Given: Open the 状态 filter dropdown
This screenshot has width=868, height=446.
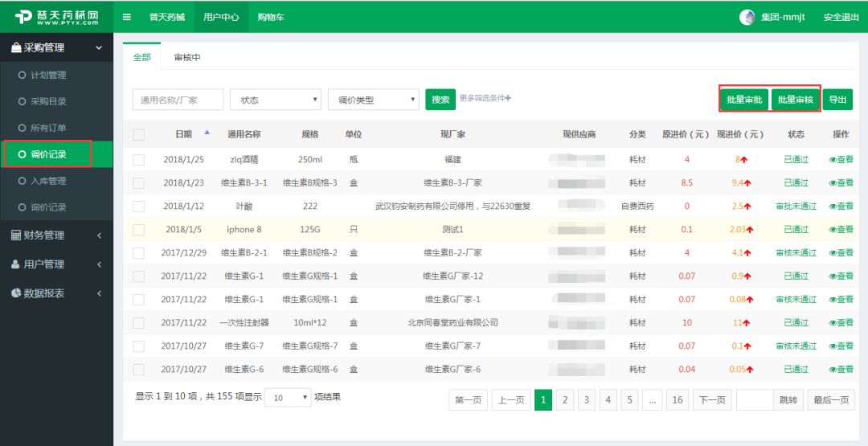Looking at the screenshot, I should click(x=276, y=100).
